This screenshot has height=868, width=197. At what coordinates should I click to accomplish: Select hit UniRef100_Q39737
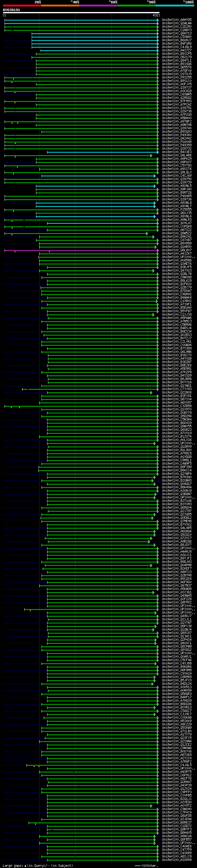pos(177,88)
